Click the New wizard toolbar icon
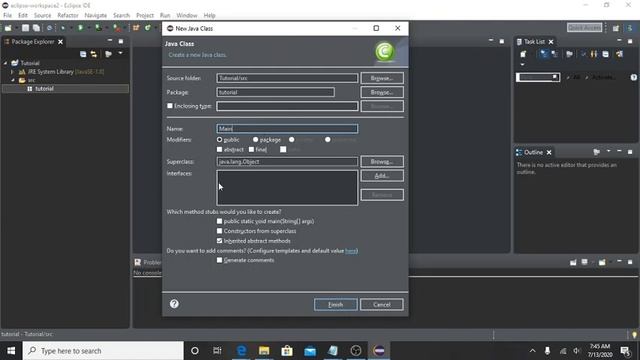 pos(8,28)
